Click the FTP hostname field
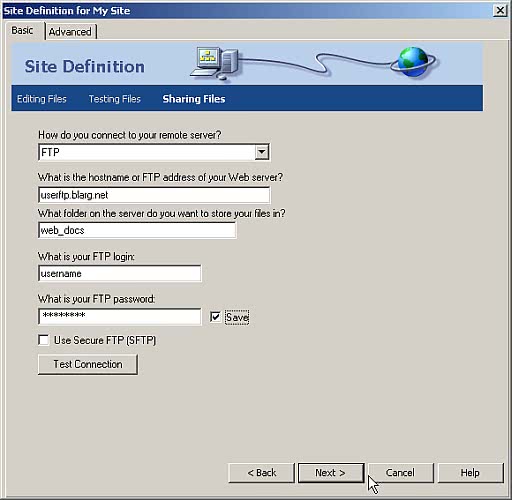This screenshot has width=512, height=500. (x=154, y=195)
